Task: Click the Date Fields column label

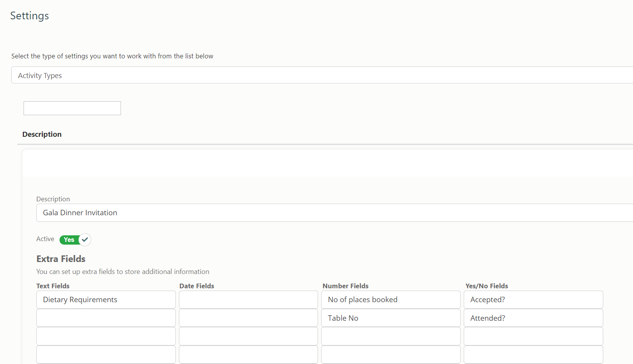Action: pyautogui.click(x=197, y=286)
